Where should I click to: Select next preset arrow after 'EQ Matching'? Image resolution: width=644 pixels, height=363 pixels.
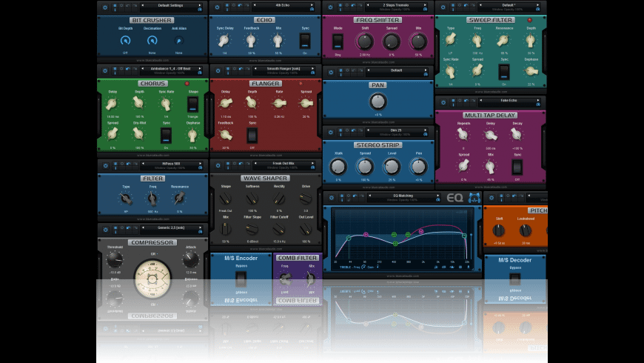[x=437, y=196]
